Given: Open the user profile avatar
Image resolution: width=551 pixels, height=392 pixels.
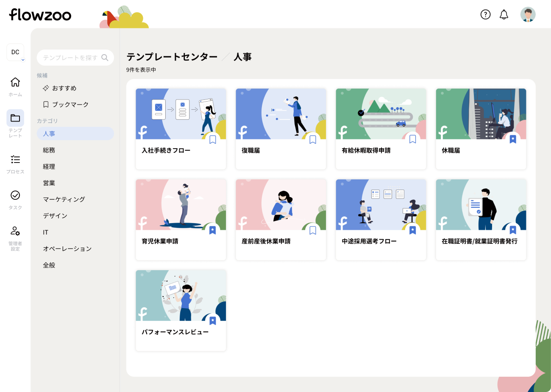Looking at the screenshot, I should point(528,14).
